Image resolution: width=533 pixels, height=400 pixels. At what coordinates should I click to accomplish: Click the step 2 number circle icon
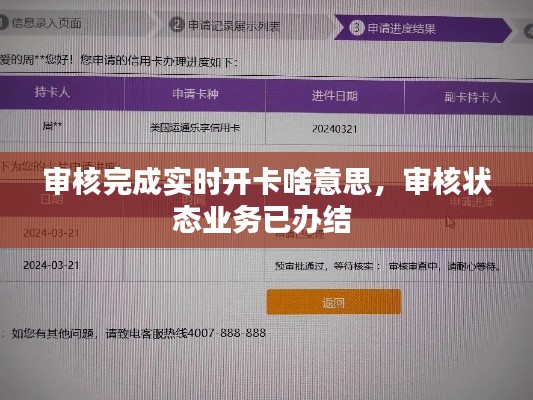tap(177, 25)
